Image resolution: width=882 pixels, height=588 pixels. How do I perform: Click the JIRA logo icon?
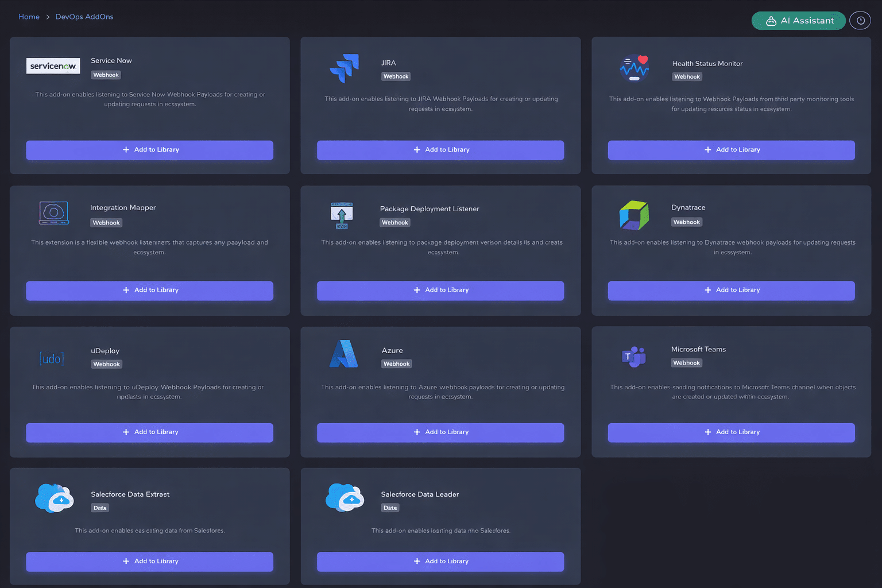click(x=345, y=68)
